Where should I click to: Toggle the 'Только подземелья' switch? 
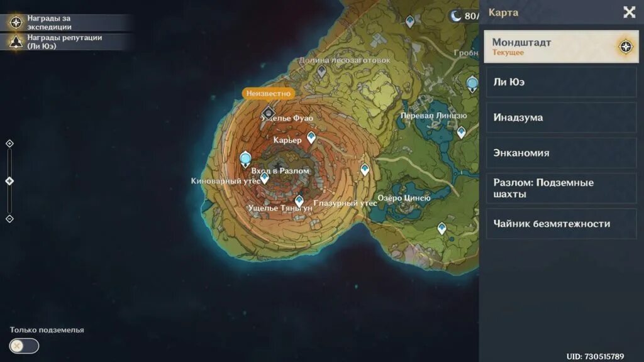(x=24, y=346)
